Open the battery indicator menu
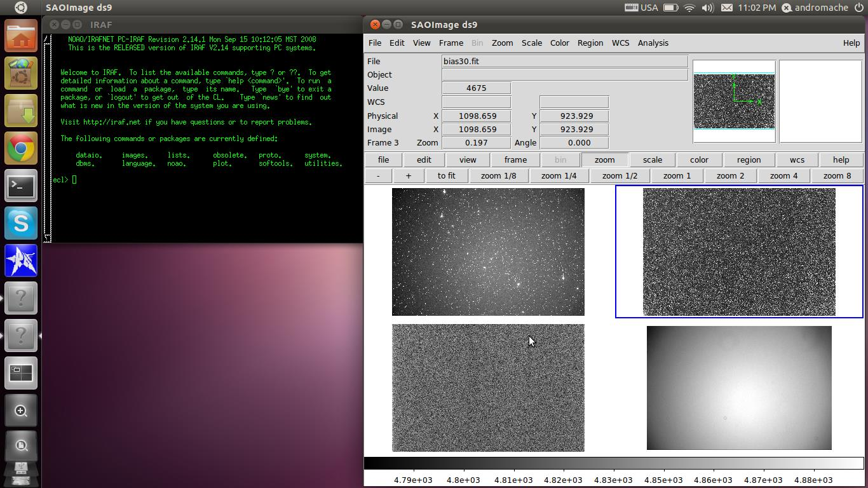This screenshot has height=488, width=868. tap(670, 8)
